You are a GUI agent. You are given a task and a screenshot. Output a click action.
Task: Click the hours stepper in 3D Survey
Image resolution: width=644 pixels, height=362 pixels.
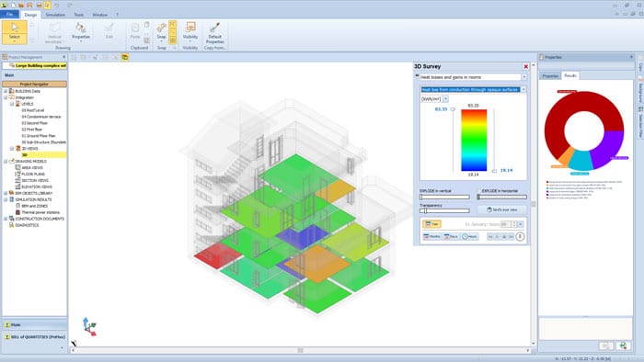pyautogui.click(x=514, y=224)
